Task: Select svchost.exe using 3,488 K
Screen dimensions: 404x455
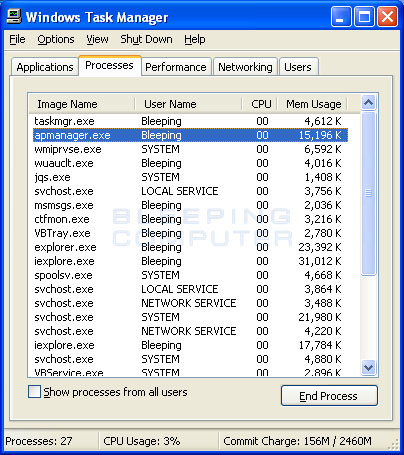Action: [190, 303]
